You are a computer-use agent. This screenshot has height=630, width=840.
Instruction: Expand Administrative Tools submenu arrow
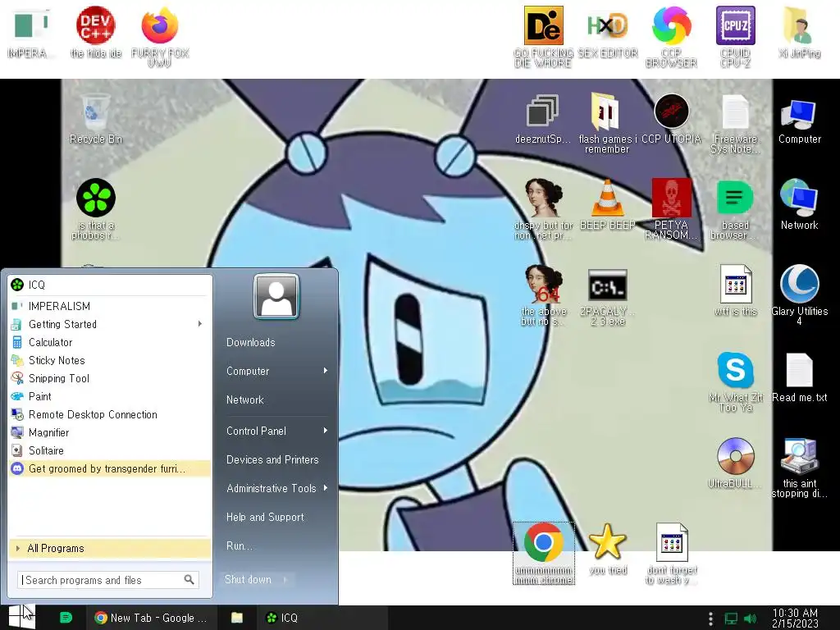tap(325, 488)
